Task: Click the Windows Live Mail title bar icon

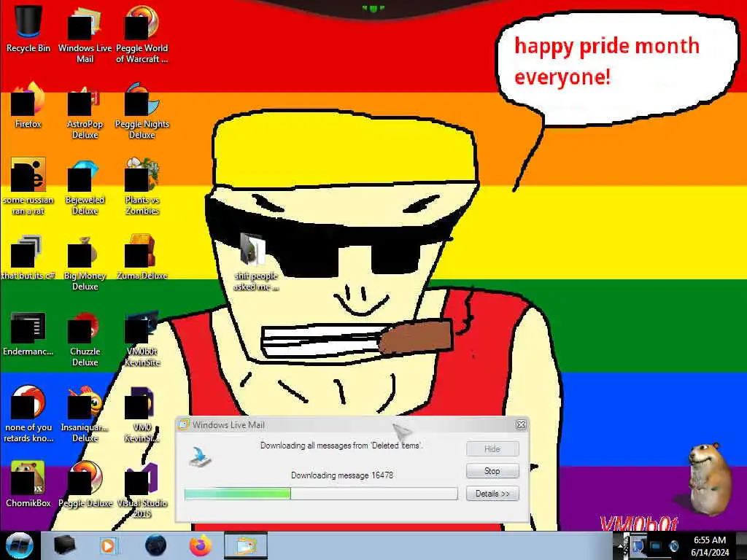Action: click(184, 424)
